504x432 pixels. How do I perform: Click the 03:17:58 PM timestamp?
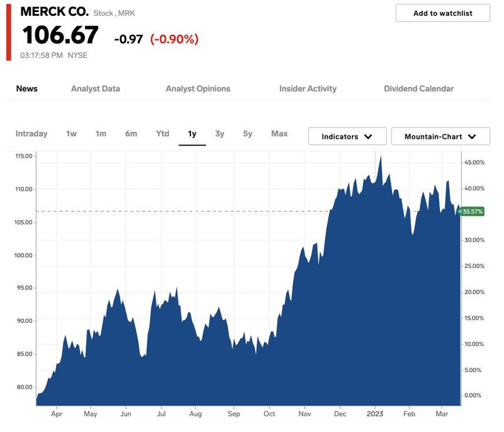(x=42, y=55)
